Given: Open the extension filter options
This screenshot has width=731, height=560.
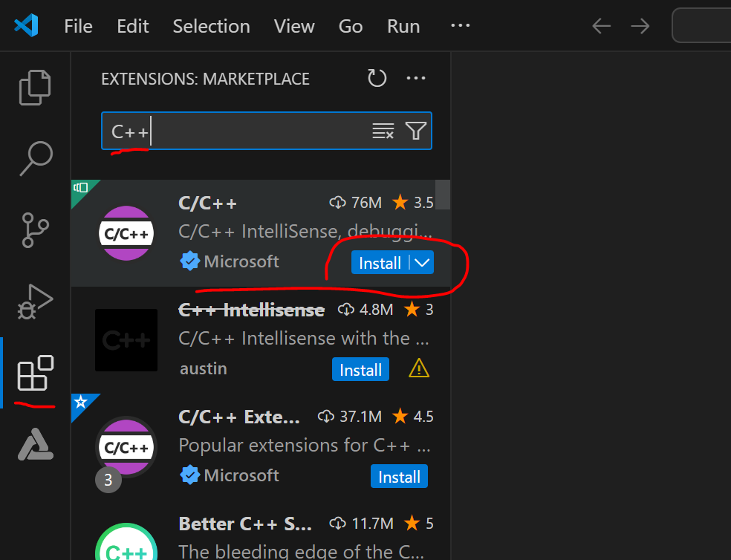Looking at the screenshot, I should coord(415,131).
